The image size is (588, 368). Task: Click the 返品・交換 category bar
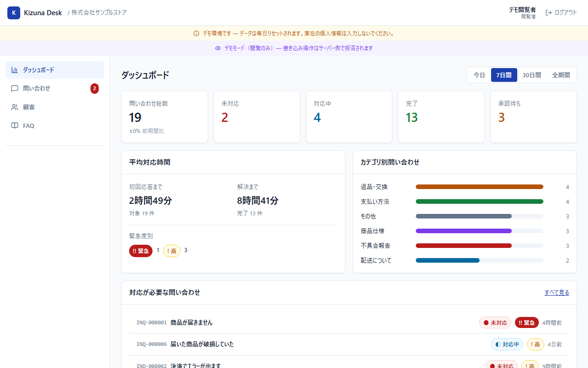click(x=480, y=187)
